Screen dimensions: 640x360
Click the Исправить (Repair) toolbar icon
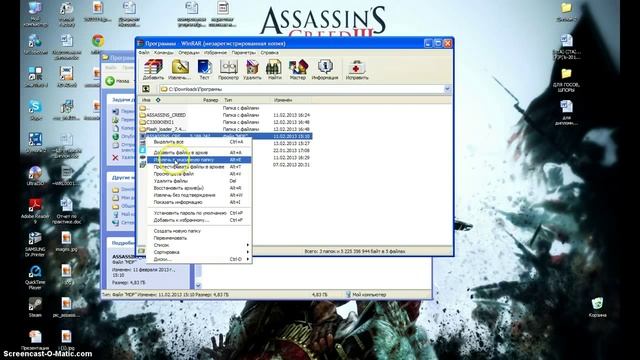(357, 69)
